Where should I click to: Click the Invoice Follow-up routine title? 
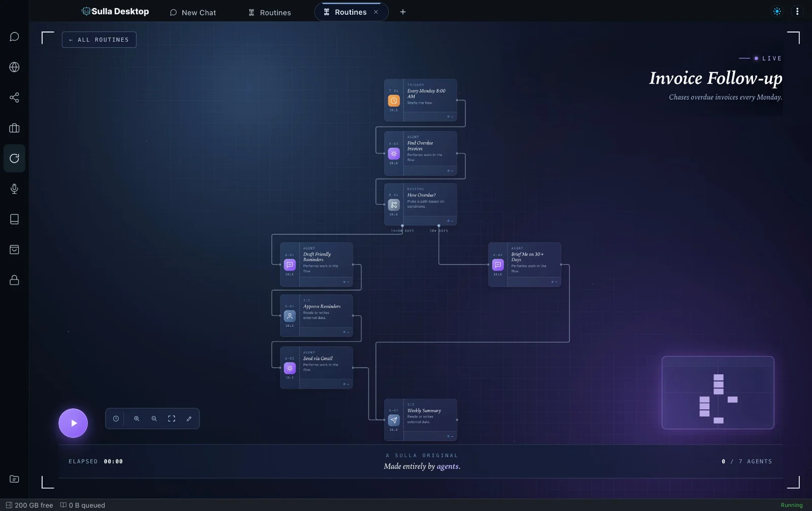coord(716,78)
